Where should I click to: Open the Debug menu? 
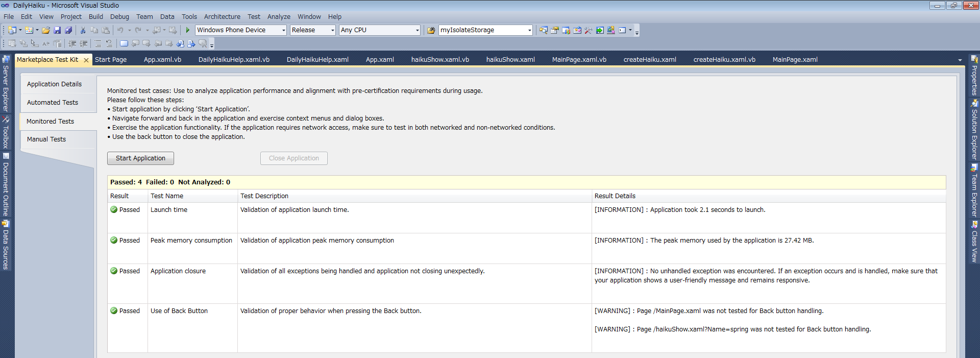tap(119, 16)
